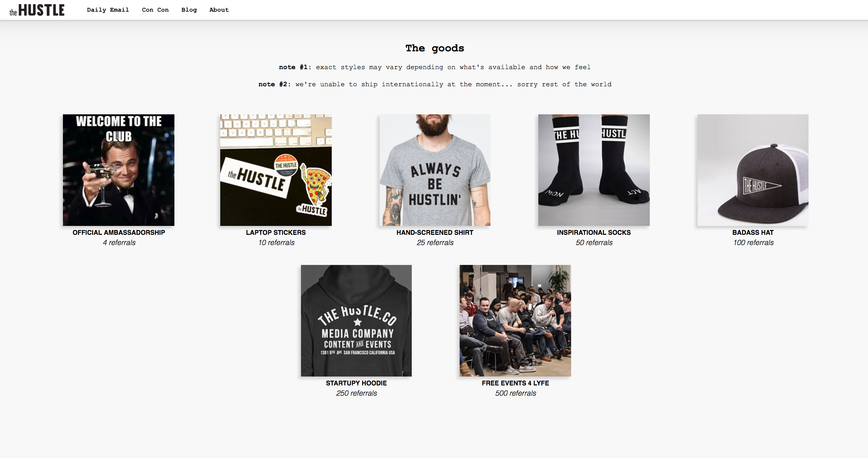Open the hoodie photo
868x458 pixels.
click(356, 321)
